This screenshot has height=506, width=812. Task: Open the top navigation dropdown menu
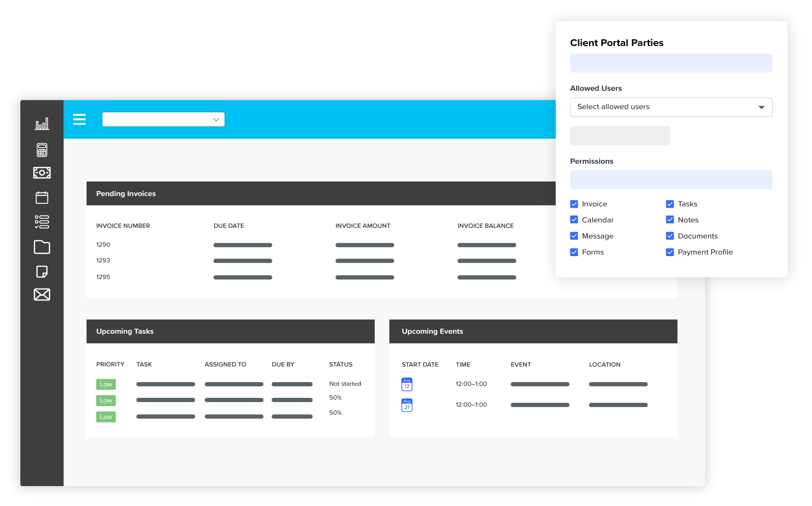tap(163, 119)
